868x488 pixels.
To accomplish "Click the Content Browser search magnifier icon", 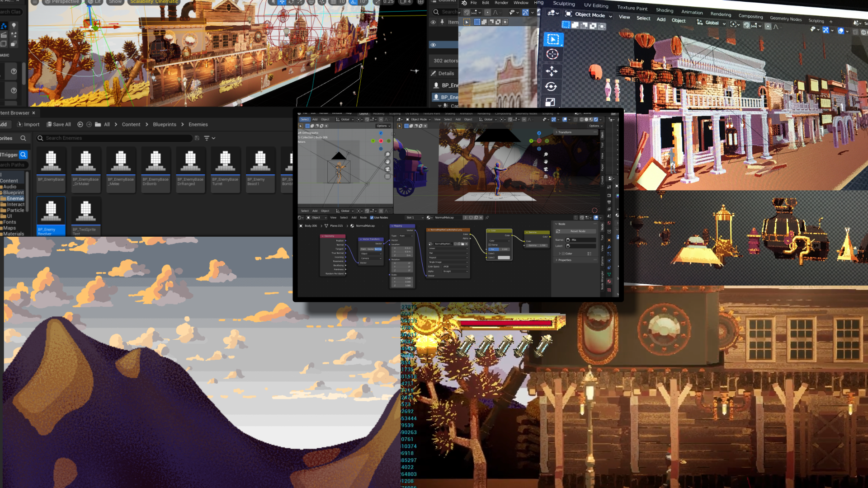I will click(23, 138).
